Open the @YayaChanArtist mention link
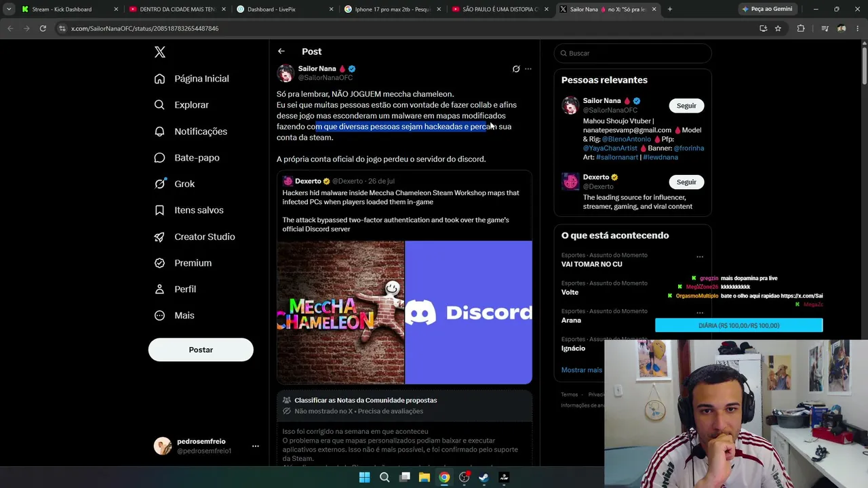This screenshot has width=868, height=488. (610, 148)
